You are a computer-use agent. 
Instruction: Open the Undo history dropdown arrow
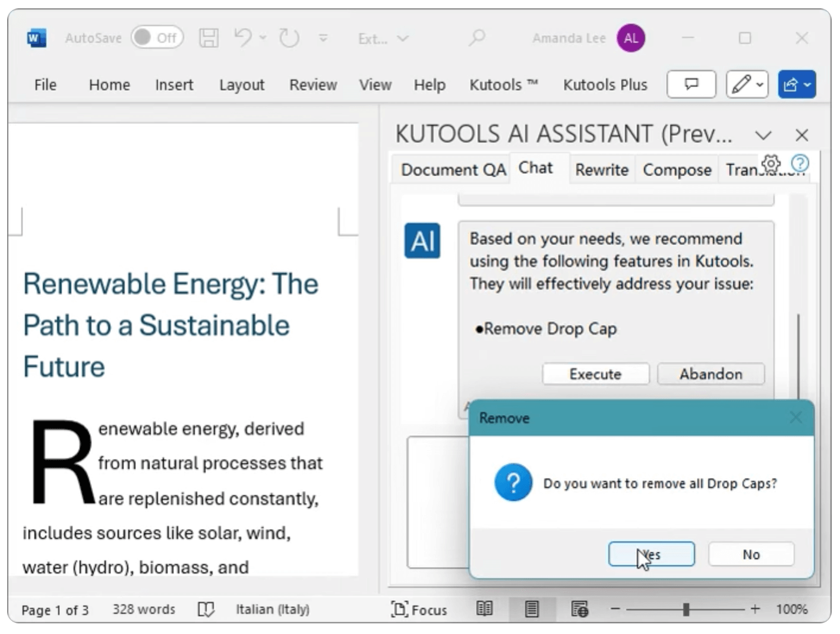coord(263,38)
